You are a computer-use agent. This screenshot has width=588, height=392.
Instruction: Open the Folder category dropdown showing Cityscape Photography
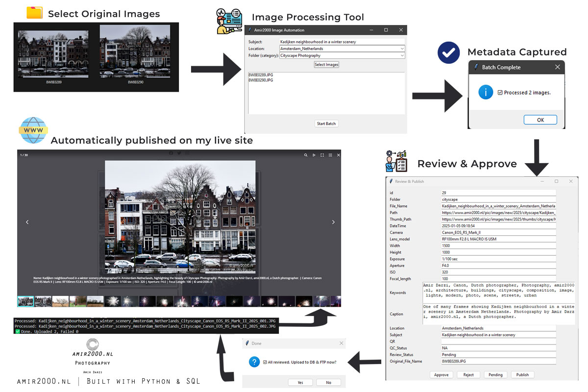(x=342, y=55)
